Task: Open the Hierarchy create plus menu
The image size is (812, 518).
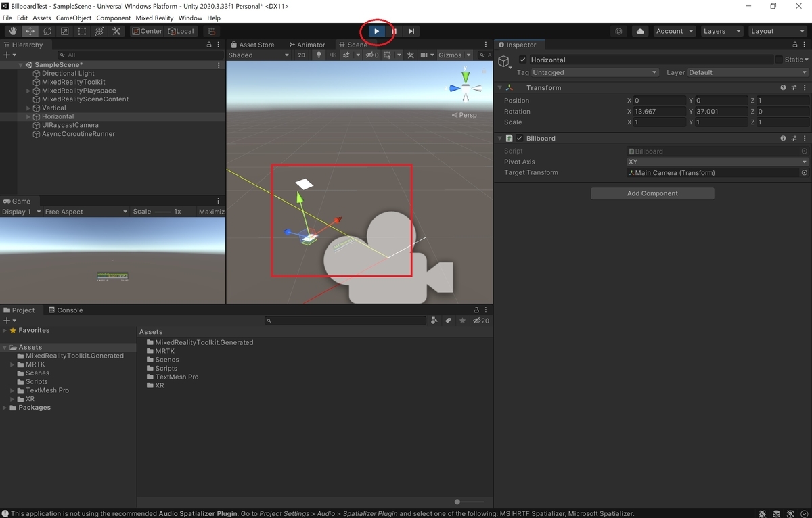Action: tap(9, 55)
